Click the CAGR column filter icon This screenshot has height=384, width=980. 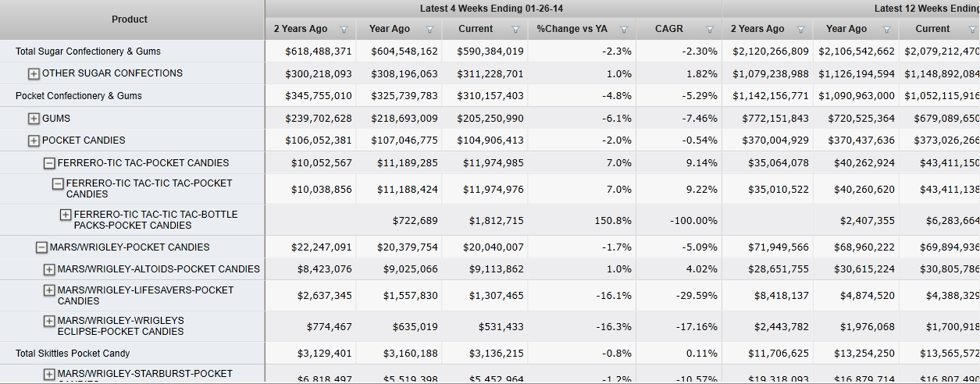(x=710, y=30)
